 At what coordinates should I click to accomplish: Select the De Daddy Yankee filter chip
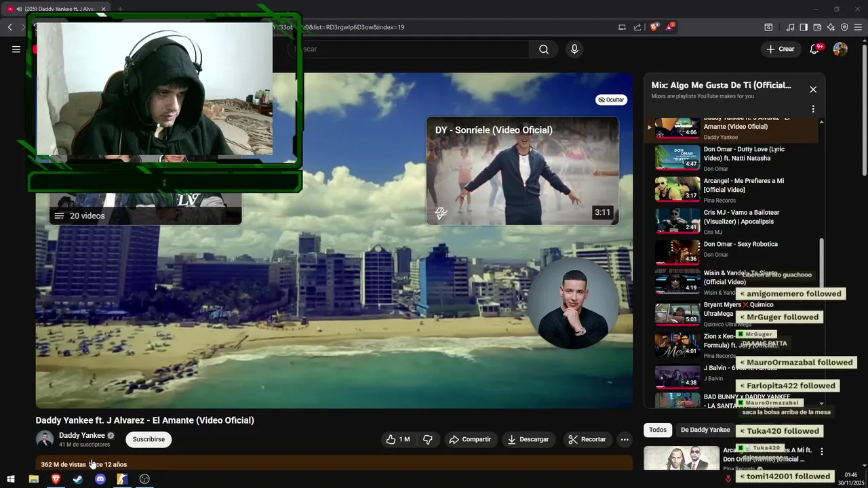[x=705, y=430]
